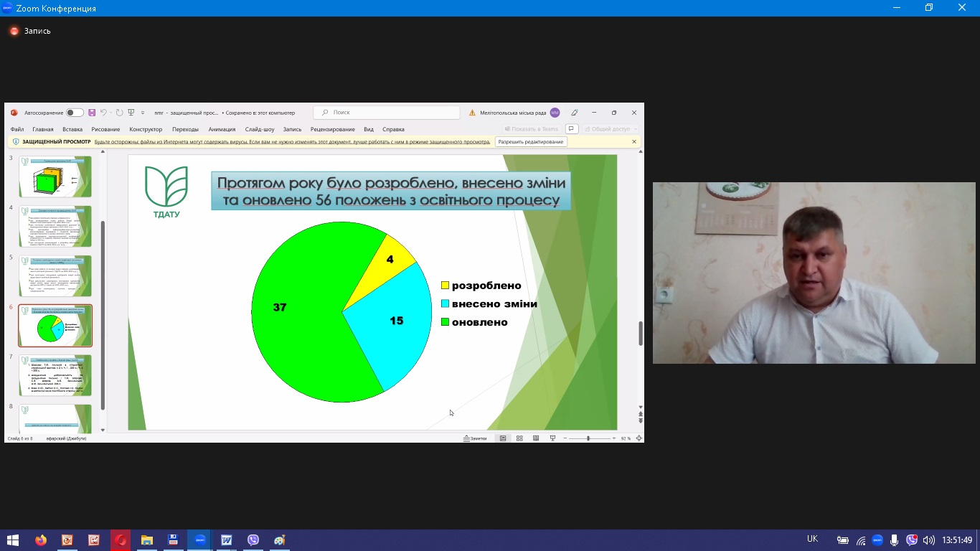Click fit slide to window icon
The height and width of the screenshot is (551, 980).
639,438
